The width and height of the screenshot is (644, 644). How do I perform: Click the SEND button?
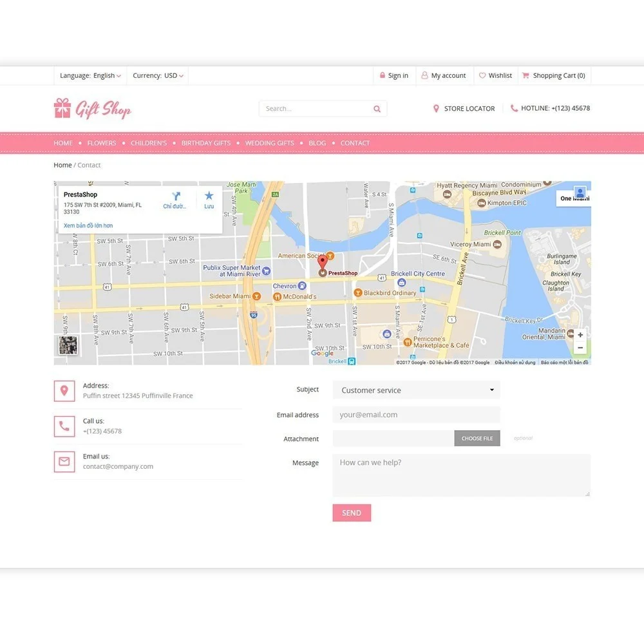(x=352, y=513)
